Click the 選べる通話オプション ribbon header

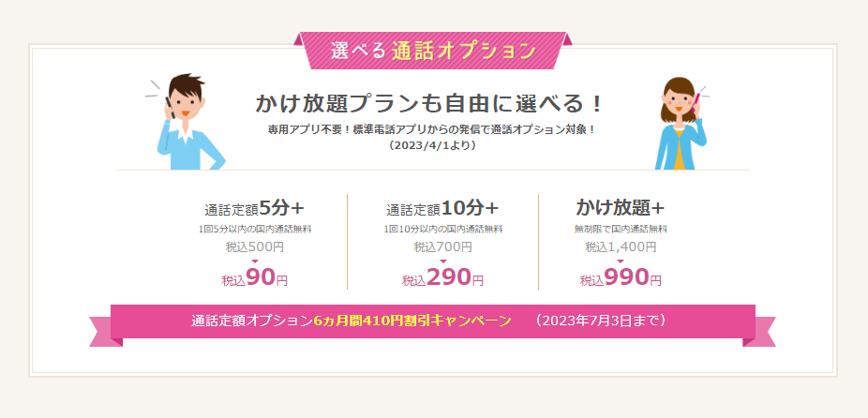point(433,51)
